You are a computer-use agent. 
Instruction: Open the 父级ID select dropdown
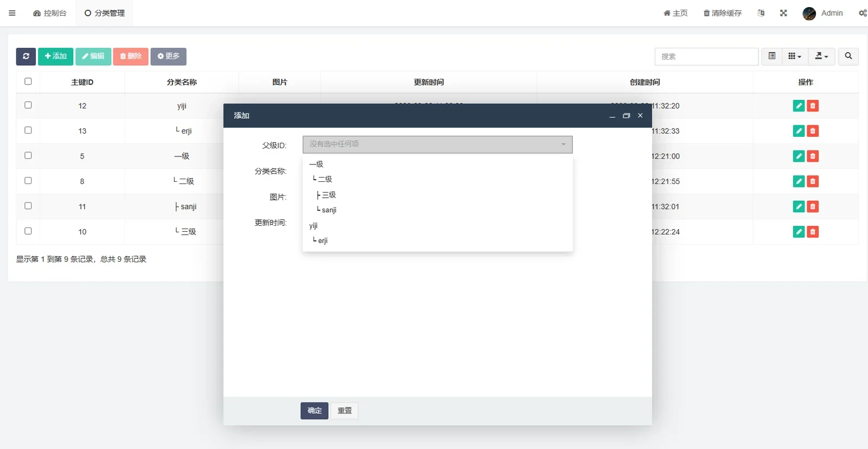437,144
